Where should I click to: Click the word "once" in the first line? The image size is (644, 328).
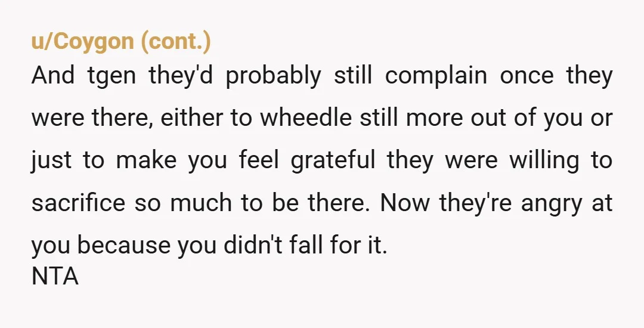coord(527,77)
